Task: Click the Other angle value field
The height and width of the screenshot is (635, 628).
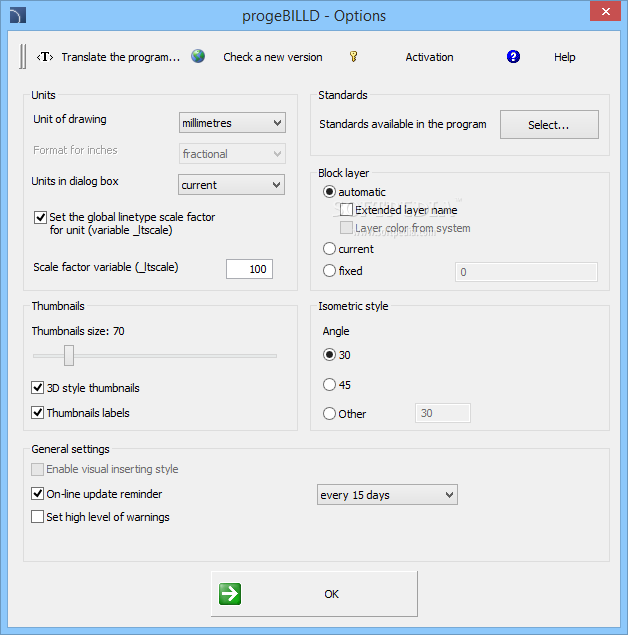Action: [x=443, y=413]
